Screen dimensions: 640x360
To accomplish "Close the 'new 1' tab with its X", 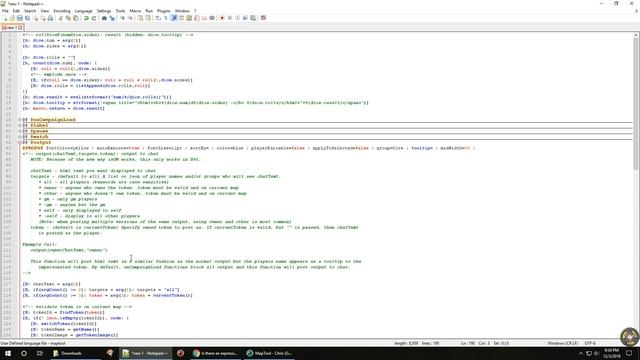I will click(20, 27).
